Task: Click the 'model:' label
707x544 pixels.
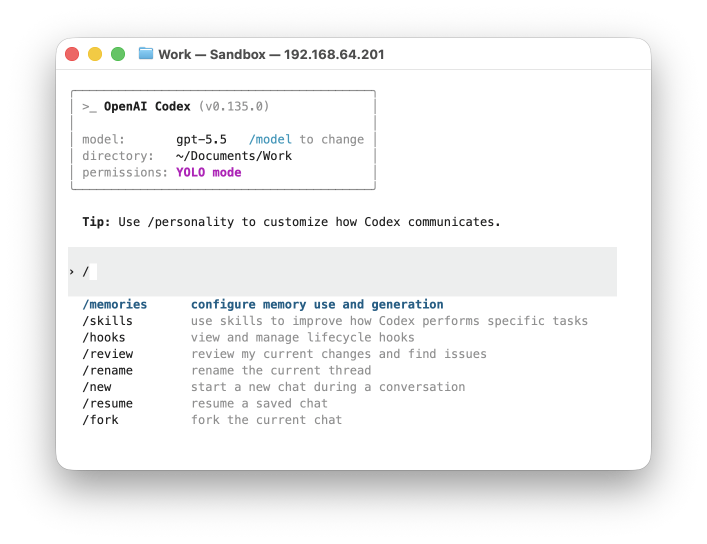Action: [x=103, y=139]
